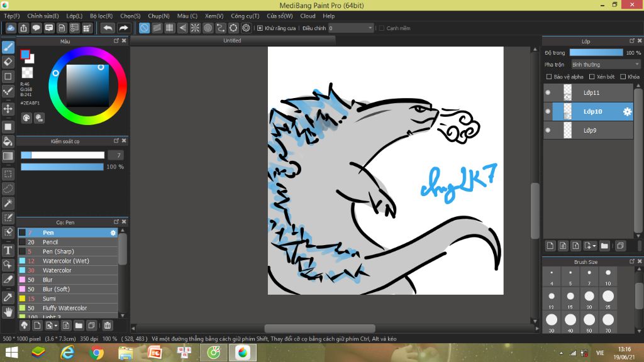Screen dimensions: 644x362
Task: Select the Brush tool in the left toolbar
Action: click(x=8, y=47)
